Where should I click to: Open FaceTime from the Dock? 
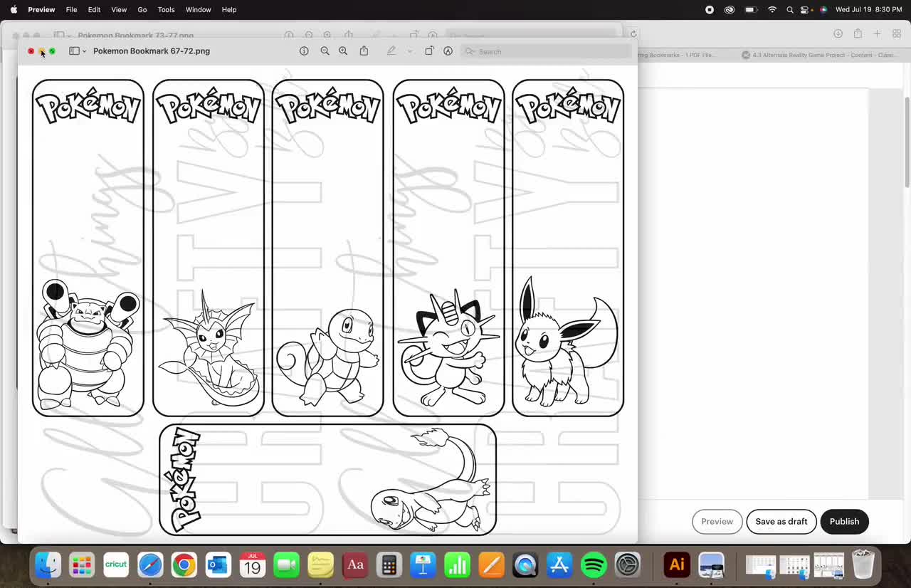(x=286, y=565)
